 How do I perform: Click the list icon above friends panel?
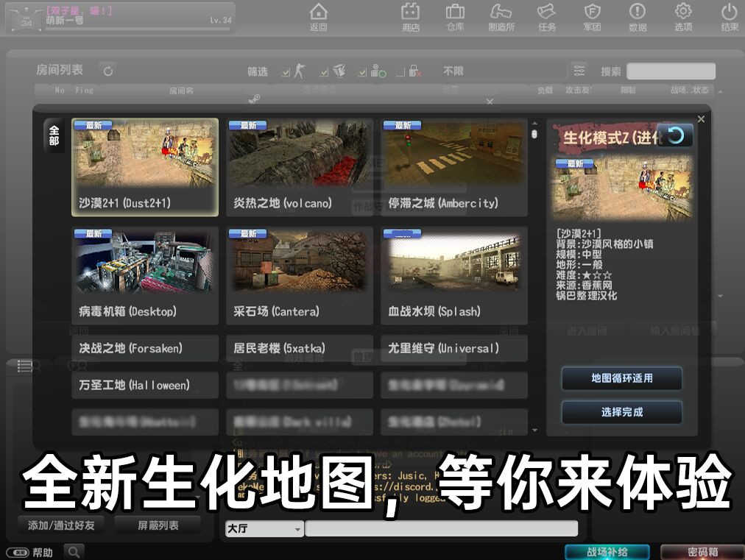tap(24, 366)
